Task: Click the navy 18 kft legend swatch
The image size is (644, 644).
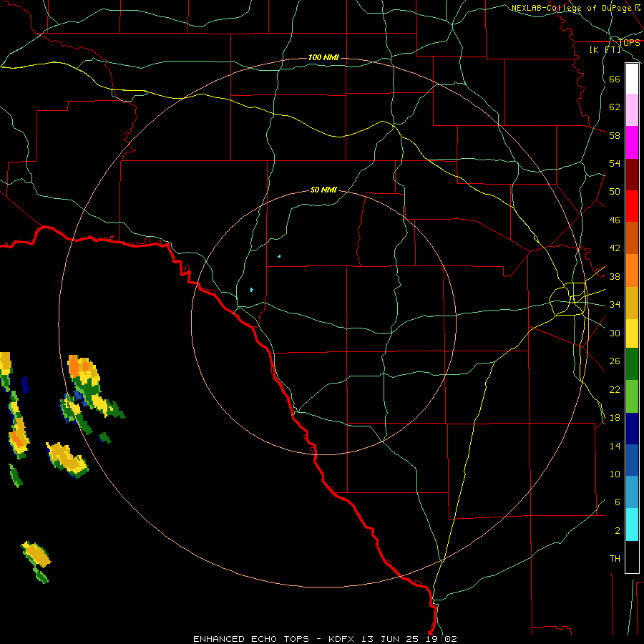Action: pos(632,429)
